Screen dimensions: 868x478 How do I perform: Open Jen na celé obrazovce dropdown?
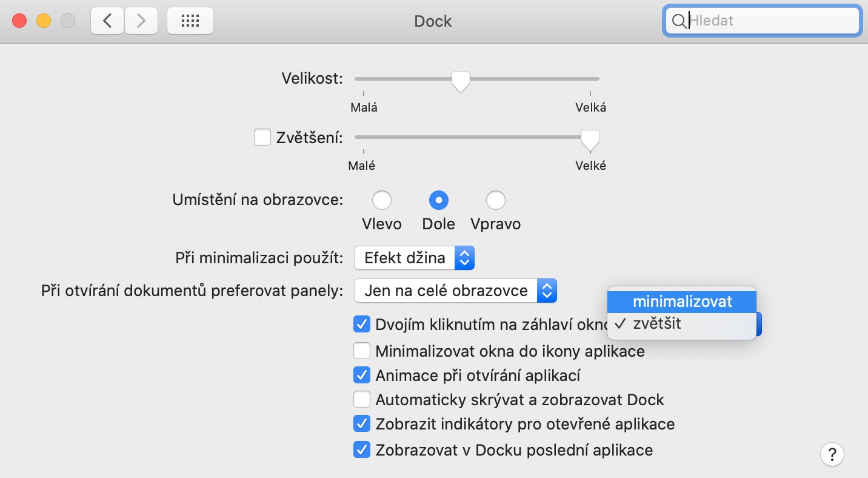(455, 291)
